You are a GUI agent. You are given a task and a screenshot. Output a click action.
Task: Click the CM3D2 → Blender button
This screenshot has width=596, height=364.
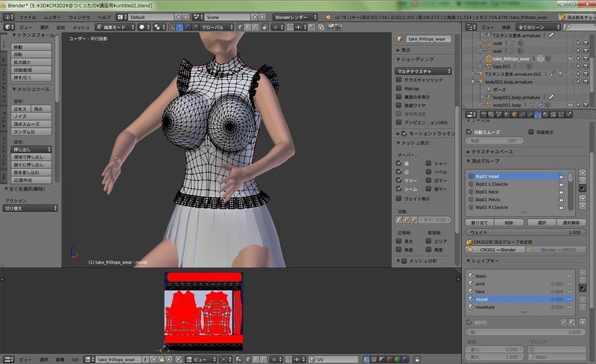tap(497, 250)
